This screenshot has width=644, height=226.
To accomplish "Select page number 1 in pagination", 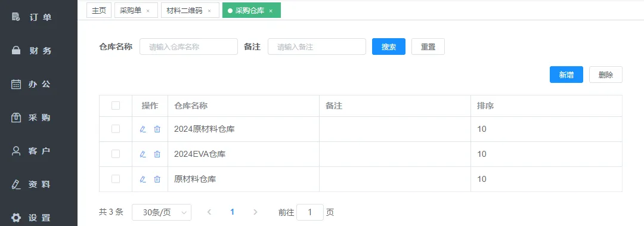I will pos(232,212).
